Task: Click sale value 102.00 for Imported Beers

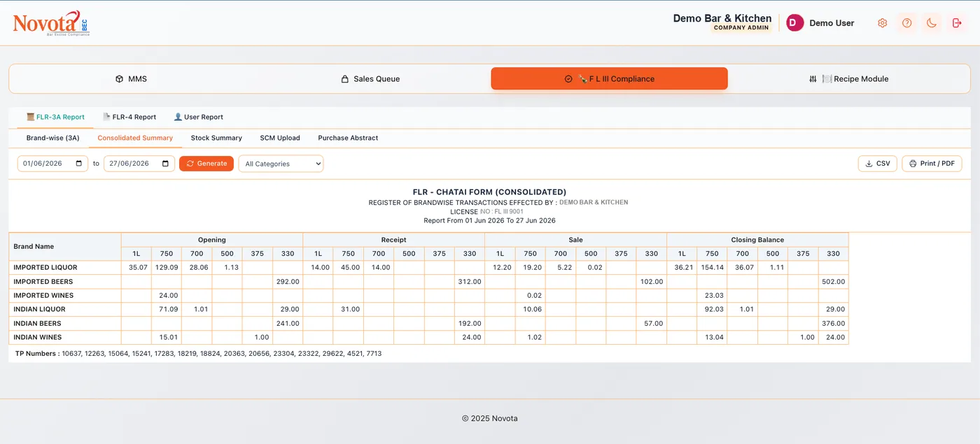Action: [x=651, y=281]
